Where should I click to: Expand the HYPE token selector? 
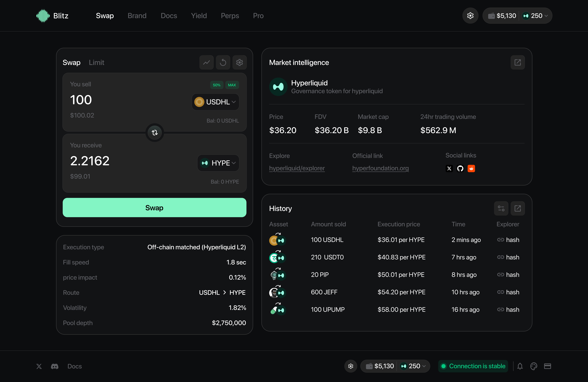point(218,163)
